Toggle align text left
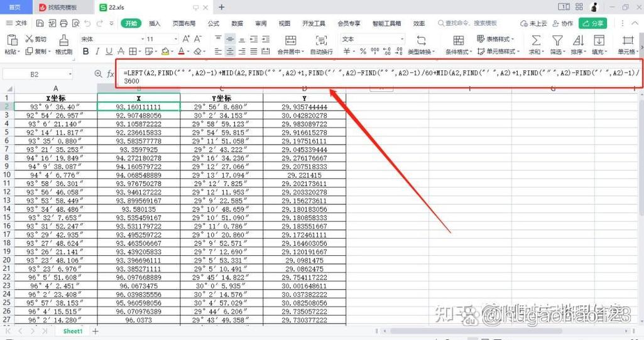 [x=218, y=52]
